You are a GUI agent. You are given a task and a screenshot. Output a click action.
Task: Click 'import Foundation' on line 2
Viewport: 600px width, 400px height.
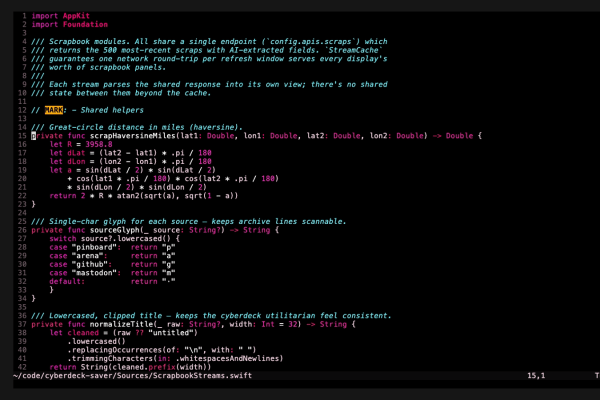(69, 24)
